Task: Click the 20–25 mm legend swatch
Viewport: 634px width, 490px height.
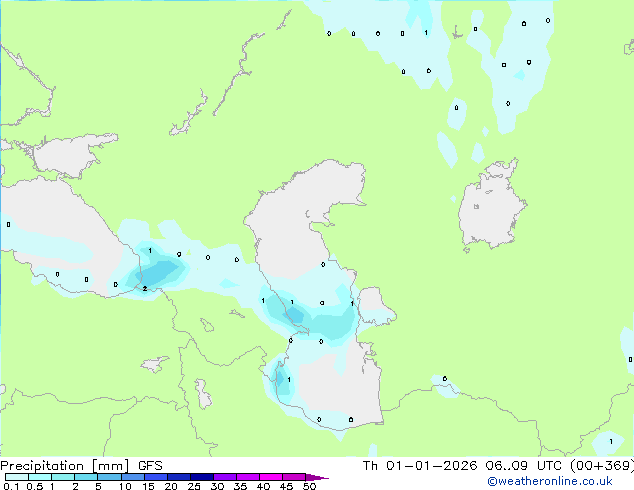Action: tap(179, 477)
